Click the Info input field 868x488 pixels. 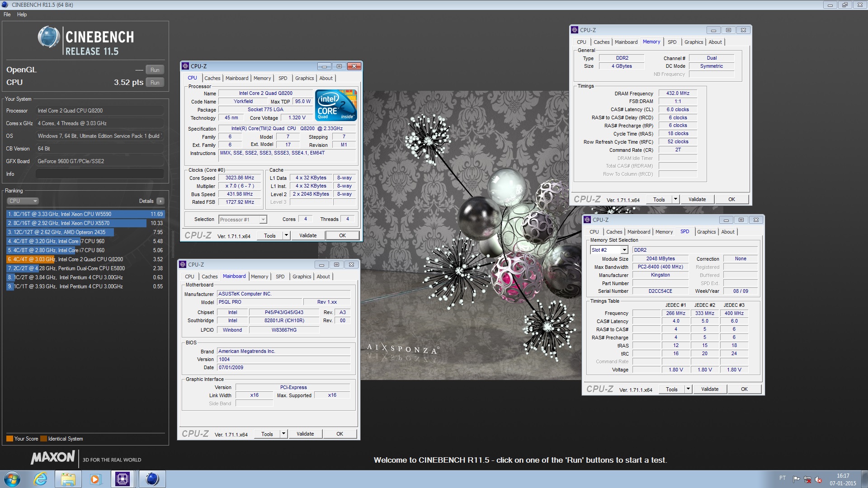99,174
